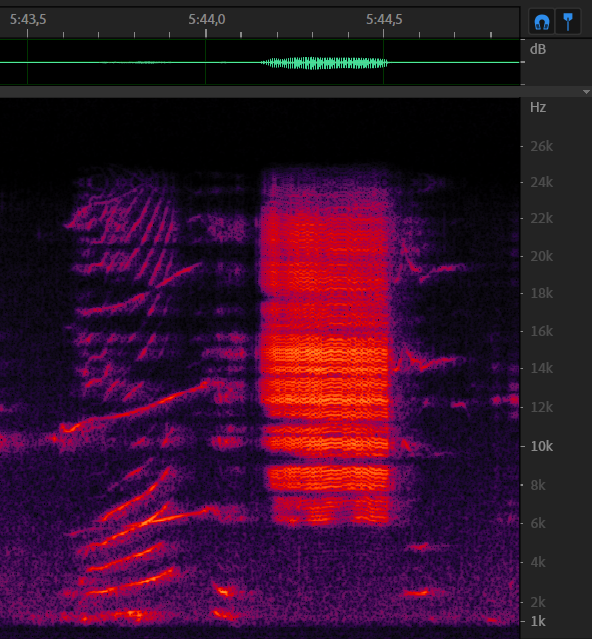Click the 5:44,0 mark on the timeline

(x=207, y=19)
